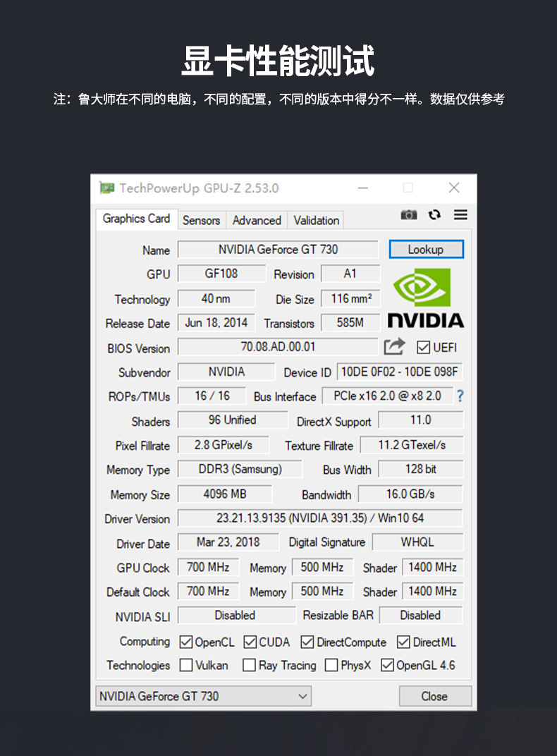Click the GPU Clock row Memory 500 MHz field

(x=322, y=568)
